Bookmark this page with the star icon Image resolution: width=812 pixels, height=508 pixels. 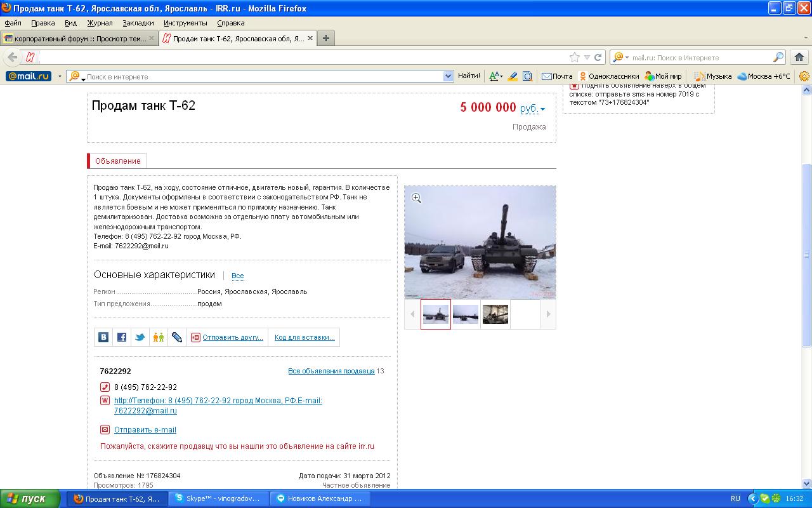coord(575,57)
